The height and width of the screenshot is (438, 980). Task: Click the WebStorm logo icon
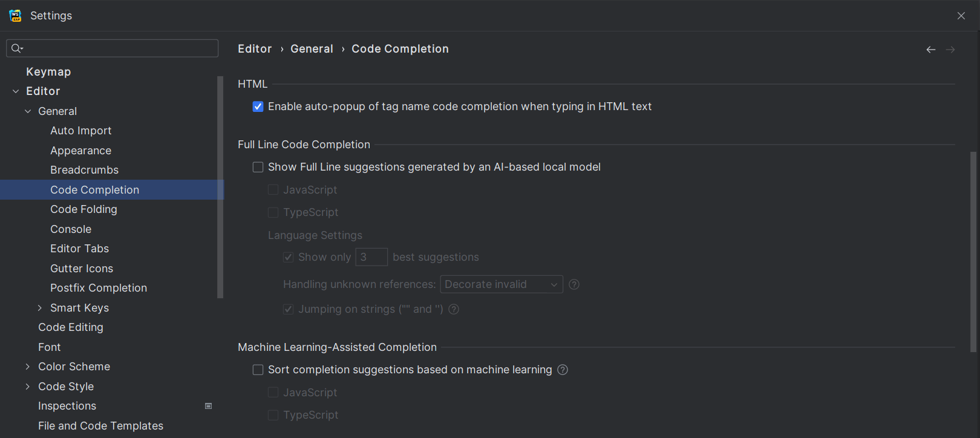click(x=15, y=16)
